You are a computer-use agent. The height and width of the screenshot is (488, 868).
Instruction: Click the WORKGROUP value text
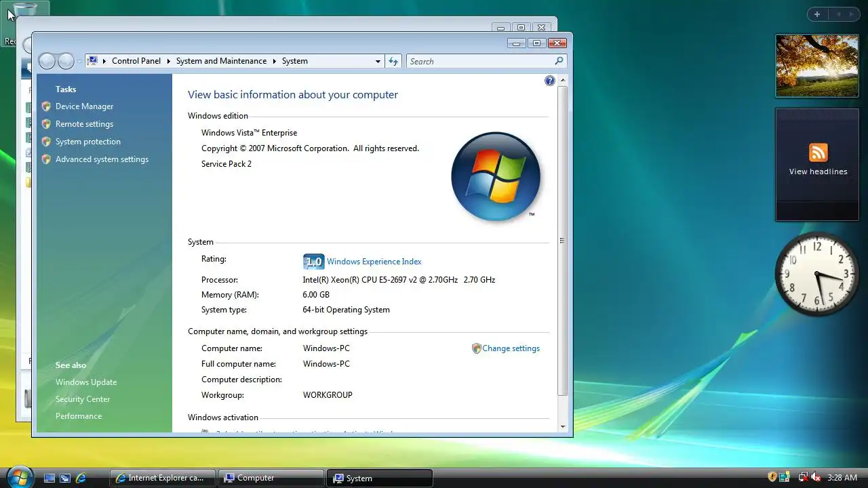pyautogui.click(x=328, y=395)
